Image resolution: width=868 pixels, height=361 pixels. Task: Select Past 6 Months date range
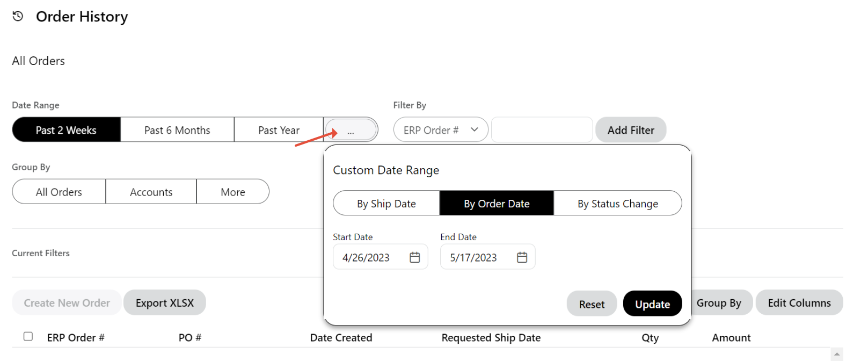[177, 130]
